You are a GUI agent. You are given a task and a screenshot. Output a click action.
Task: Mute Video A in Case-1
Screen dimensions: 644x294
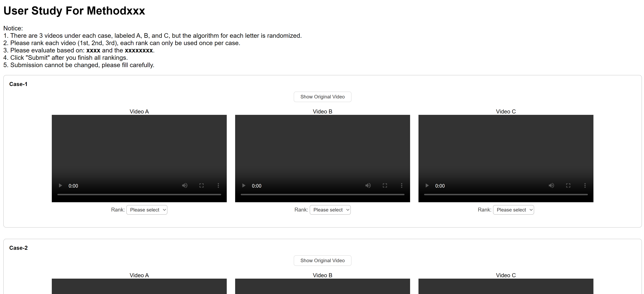185,186
